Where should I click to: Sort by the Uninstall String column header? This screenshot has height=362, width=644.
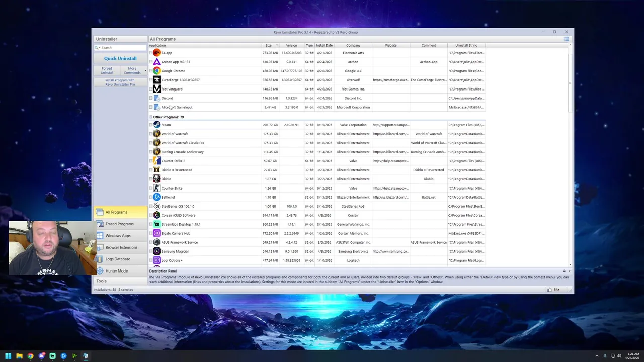(x=466, y=45)
